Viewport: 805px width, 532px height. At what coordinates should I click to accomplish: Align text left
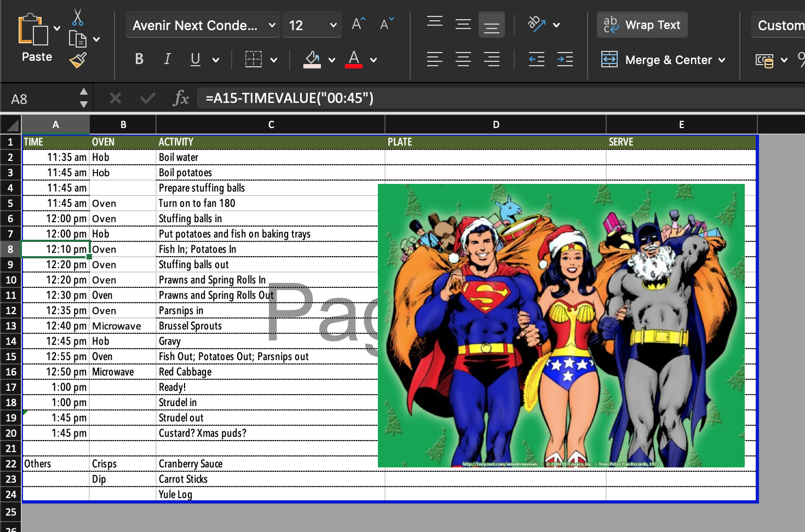click(435, 59)
